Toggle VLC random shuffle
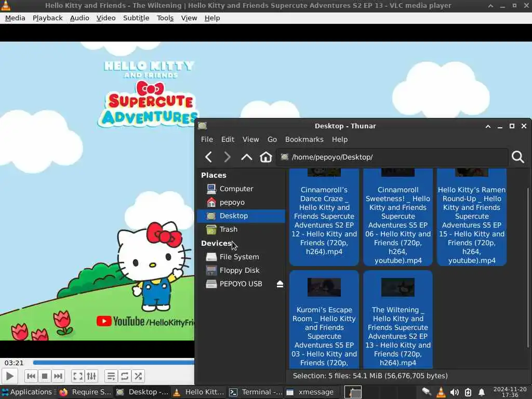 click(138, 376)
